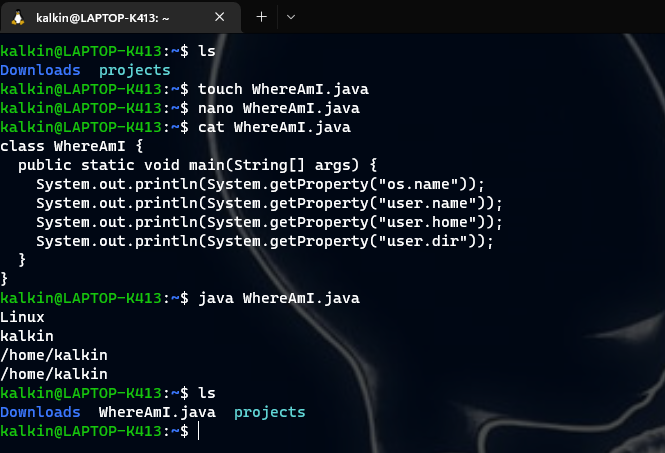Click the Tux penguin icon in the tab
665x453 pixels.
(19, 17)
